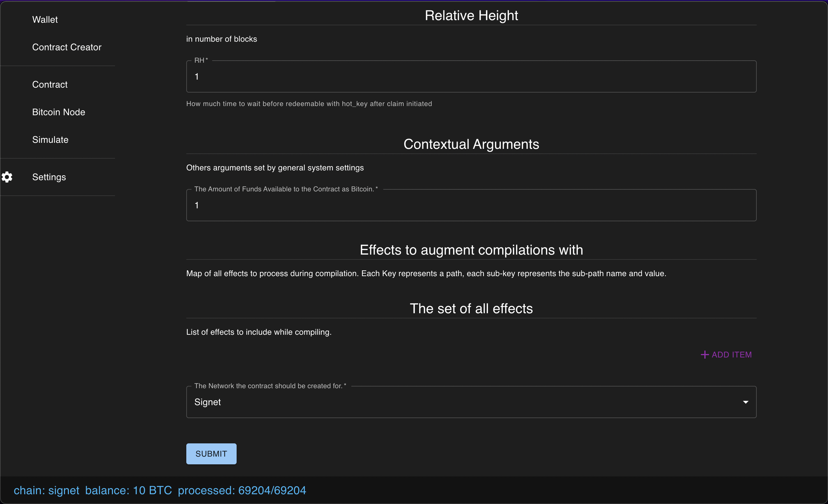The width and height of the screenshot is (828, 504).
Task: Click the processed block count status
Action: point(242,490)
